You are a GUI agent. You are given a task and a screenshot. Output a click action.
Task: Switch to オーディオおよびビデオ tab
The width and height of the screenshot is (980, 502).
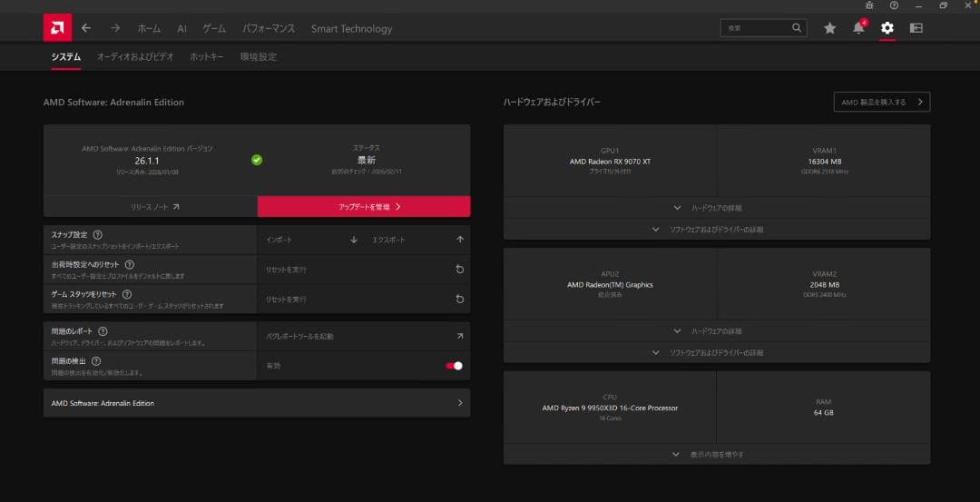pyautogui.click(x=135, y=57)
